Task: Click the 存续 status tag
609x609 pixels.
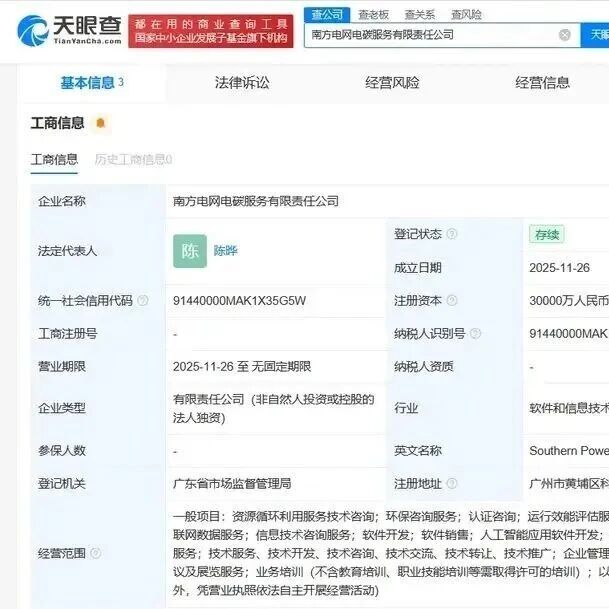Action: (546, 234)
